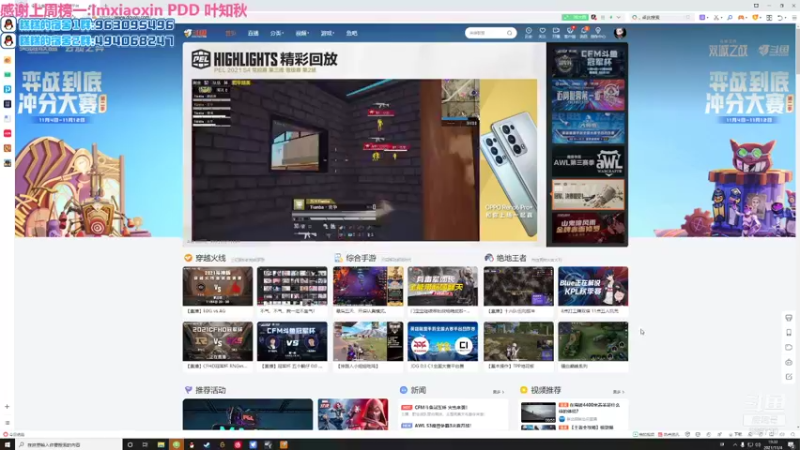Open the 直播 tab in the site navigation
This screenshot has height=450, width=800.
tap(253, 33)
